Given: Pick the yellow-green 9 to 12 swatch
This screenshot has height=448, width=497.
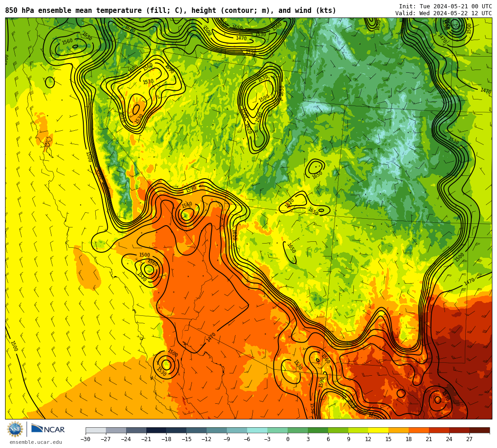Looking at the screenshot, I should [358, 430].
